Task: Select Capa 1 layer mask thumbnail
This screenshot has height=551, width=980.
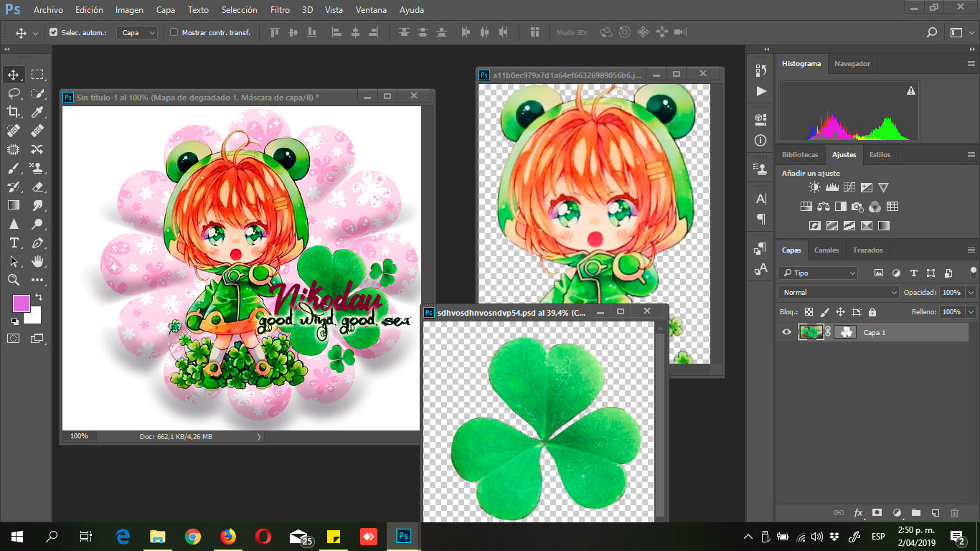Action: (845, 332)
